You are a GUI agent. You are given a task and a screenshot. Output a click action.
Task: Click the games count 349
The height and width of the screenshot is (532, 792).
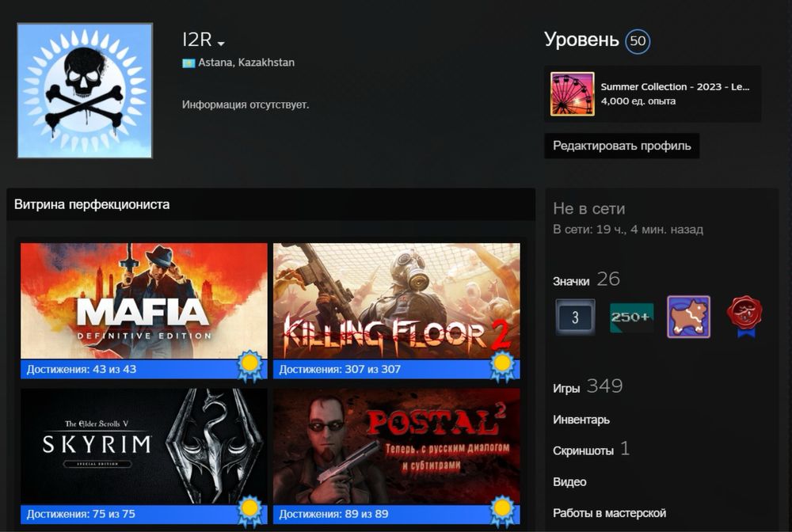tap(604, 386)
